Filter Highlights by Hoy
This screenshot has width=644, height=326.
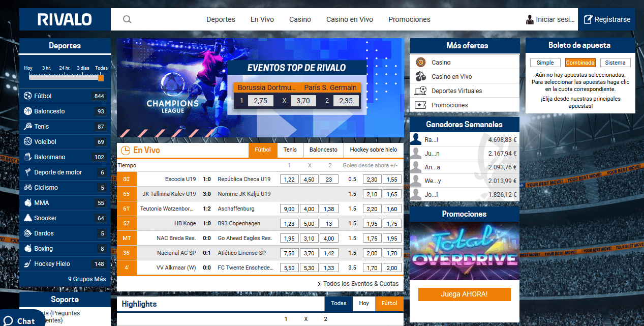tap(364, 304)
